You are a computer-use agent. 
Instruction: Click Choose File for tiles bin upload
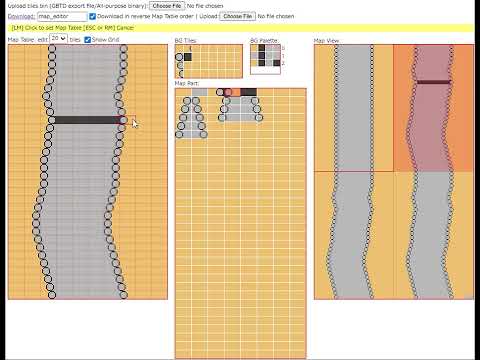pos(167,6)
